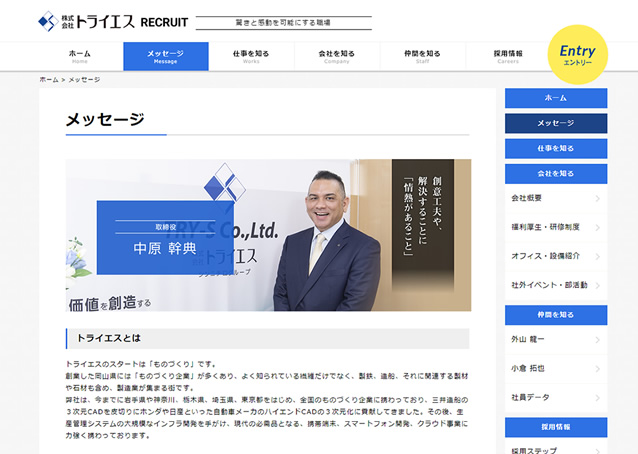Click the メッセージ page title

(105, 120)
